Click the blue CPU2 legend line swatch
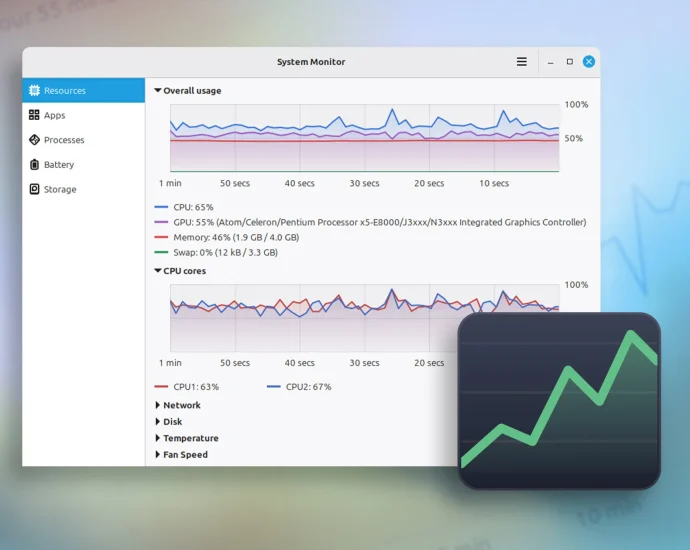The image size is (690, 550). pos(273,387)
